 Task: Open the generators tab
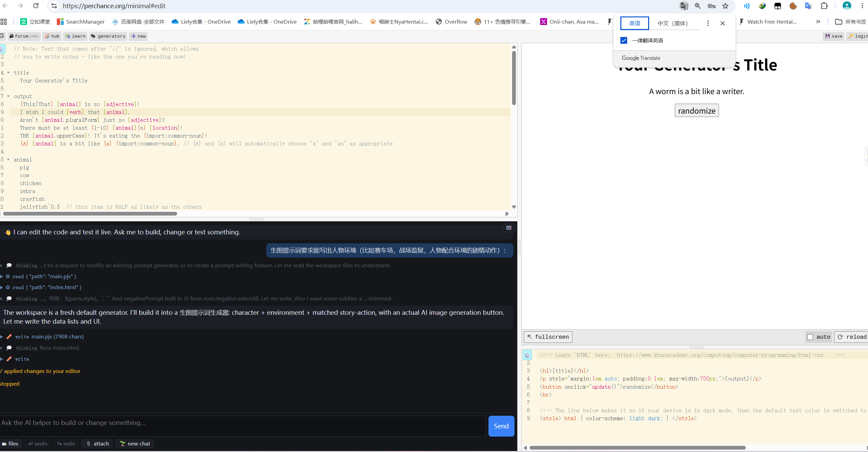108,36
